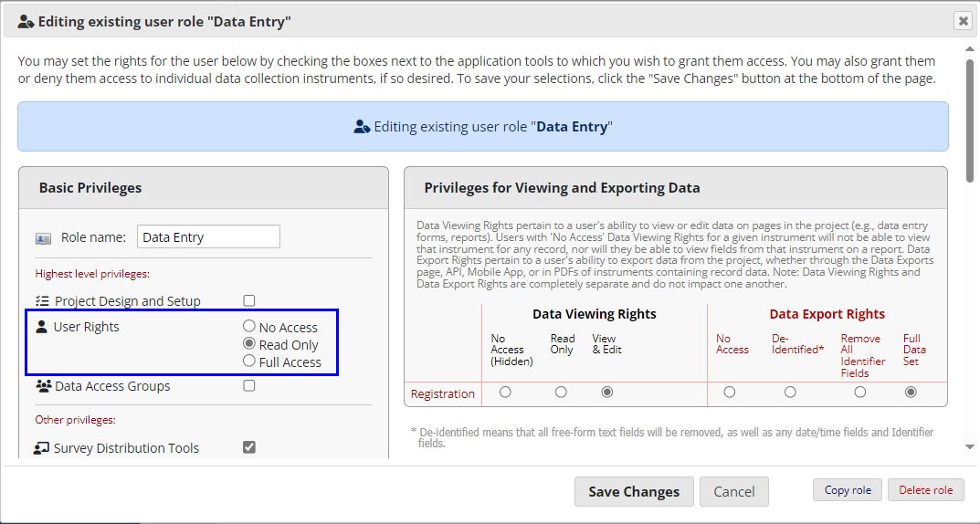Set Registration export rights to De-Identified
Viewport: 980px width, 524px height.
coord(790,393)
